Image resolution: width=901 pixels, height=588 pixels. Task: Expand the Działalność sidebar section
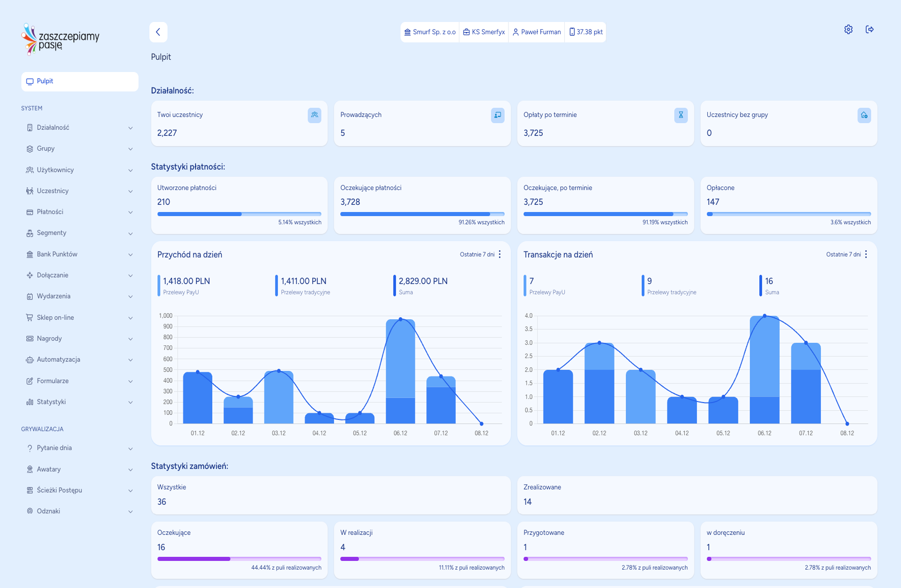[79, 128]
